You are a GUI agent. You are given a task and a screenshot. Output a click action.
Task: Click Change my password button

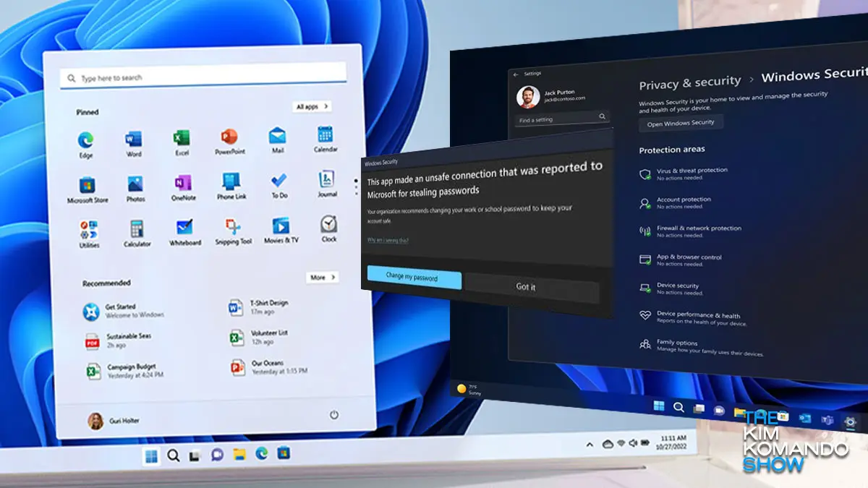point(414,278)
